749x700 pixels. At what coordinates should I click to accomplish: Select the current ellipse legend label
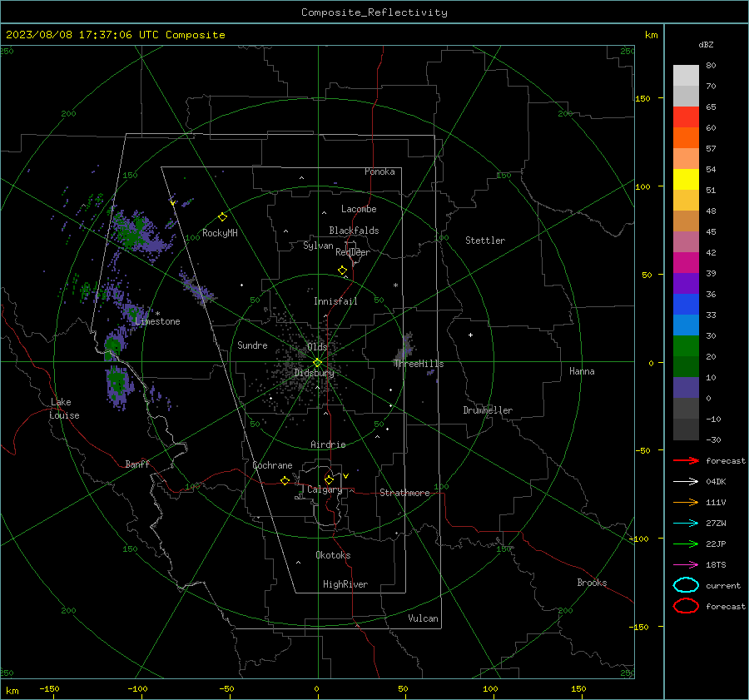(723, 586)
